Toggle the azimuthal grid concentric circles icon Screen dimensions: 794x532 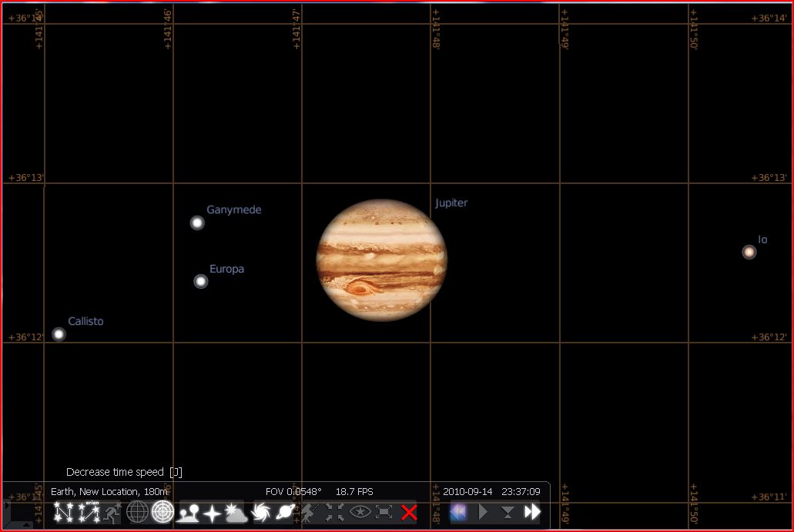162,512
